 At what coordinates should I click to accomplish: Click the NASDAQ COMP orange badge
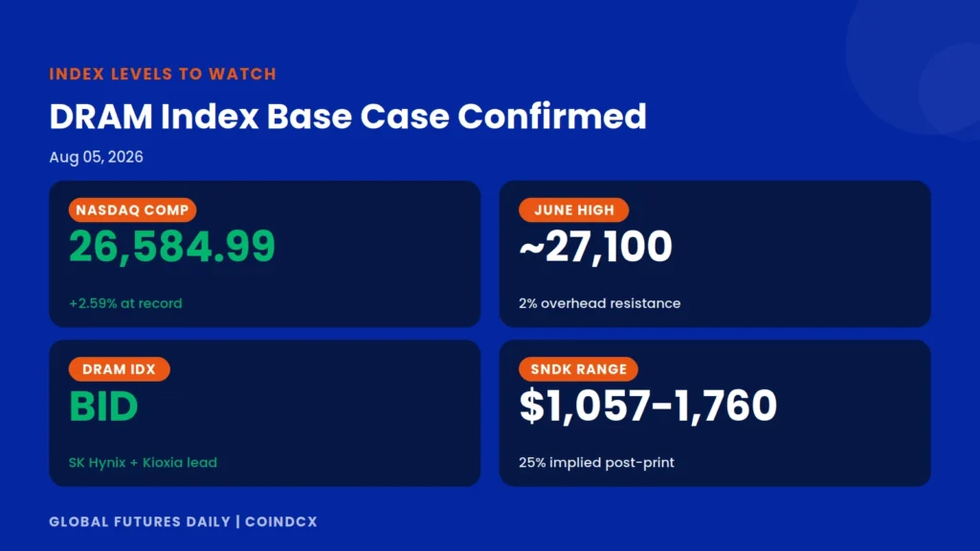coord(132,209)
